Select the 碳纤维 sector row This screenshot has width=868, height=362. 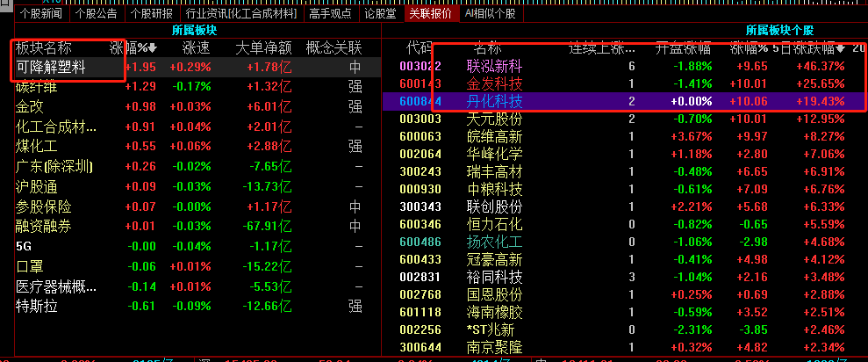[x=197, y=86]
